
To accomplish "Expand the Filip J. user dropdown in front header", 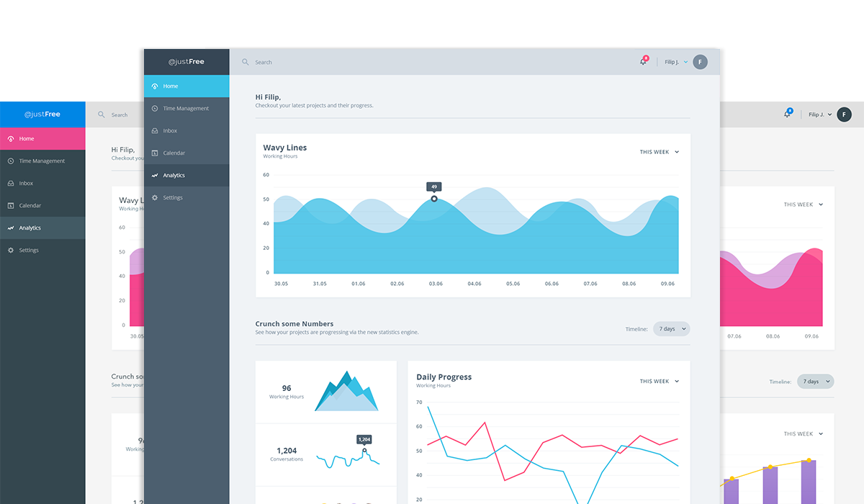I will pyautogui.click(x=676, y=62).
